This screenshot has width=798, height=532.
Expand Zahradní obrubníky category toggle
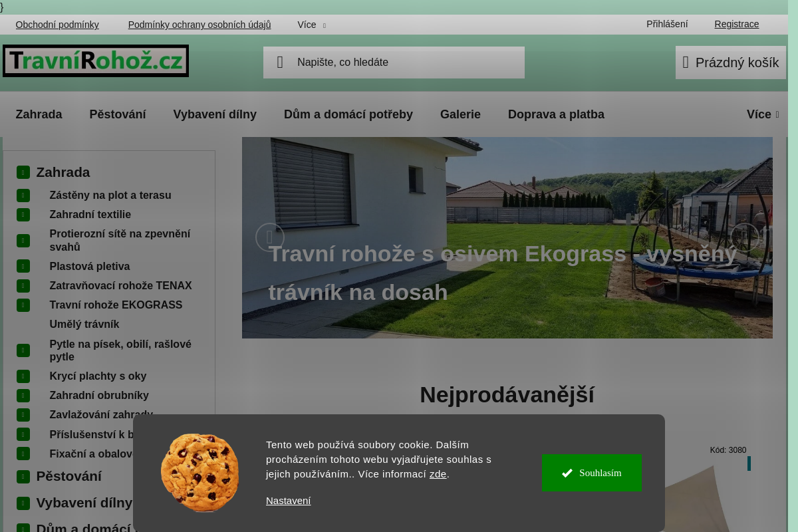coord(23,396)
